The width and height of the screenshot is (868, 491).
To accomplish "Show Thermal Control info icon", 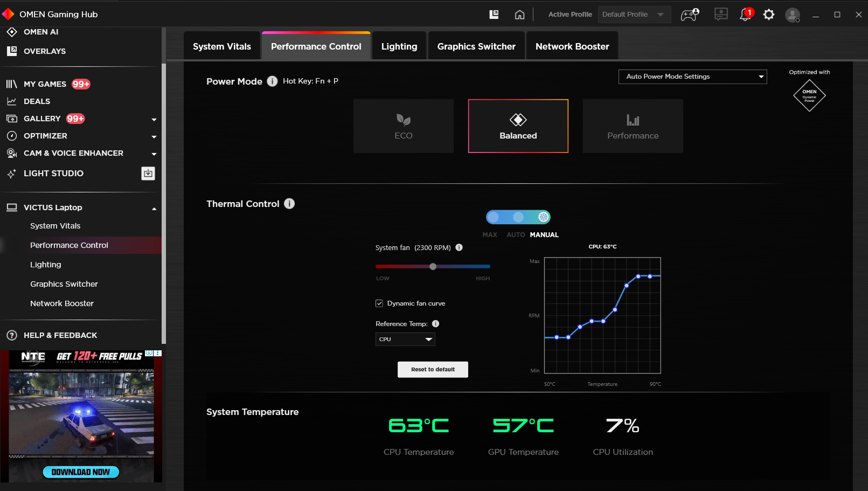I will [x=289, y=204].
